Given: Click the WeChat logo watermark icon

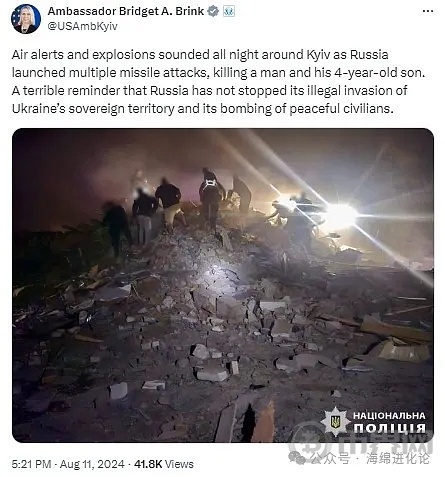Looking at the screenshot, I should click(x=297, y=458).
